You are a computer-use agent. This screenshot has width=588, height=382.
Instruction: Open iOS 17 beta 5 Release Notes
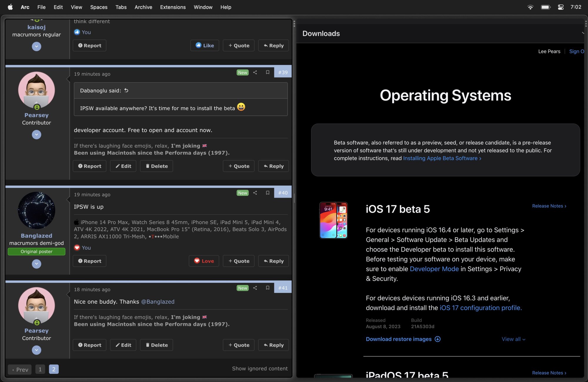549,206
